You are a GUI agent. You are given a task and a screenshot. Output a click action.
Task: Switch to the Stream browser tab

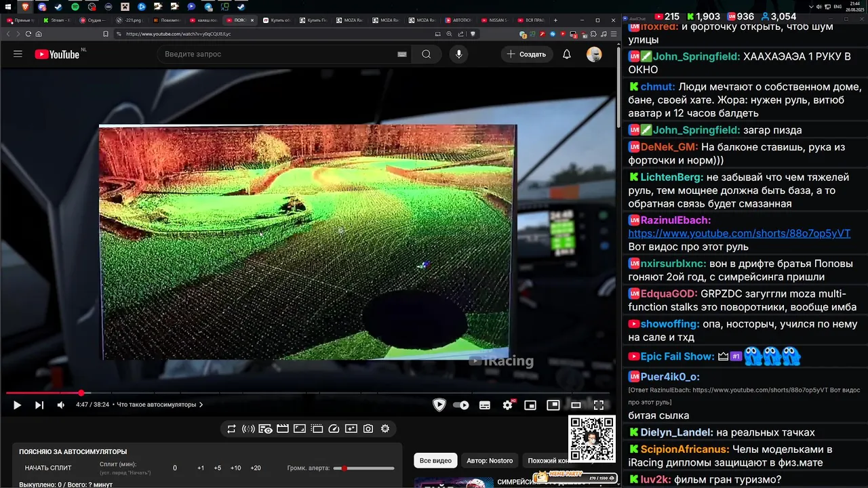(58, 20)
